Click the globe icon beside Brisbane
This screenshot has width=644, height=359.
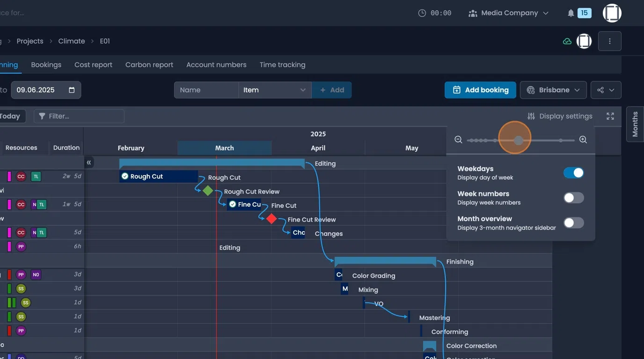(x=529, y=90)
